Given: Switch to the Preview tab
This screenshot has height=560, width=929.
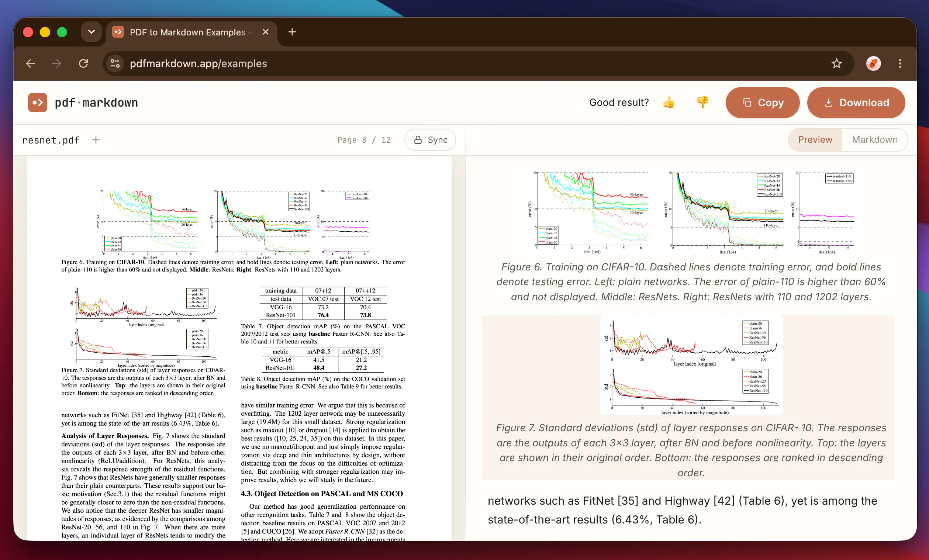Looking at the screenshot, I should (815, 139).
